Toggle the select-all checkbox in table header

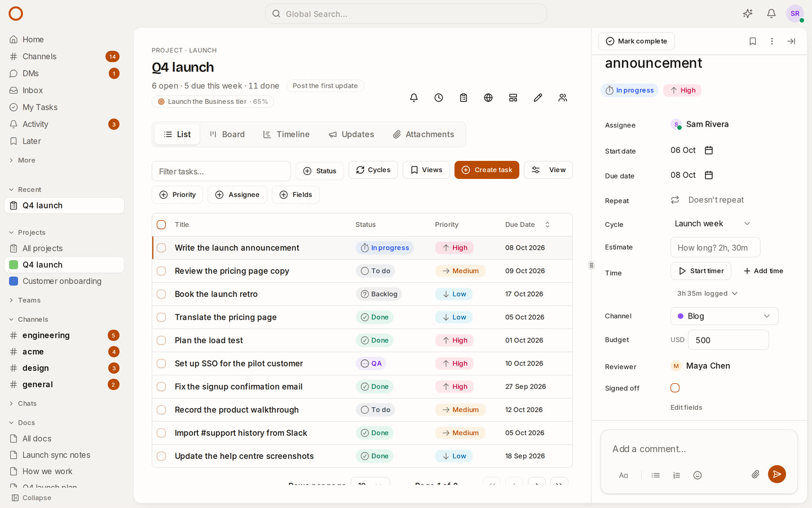click(161, 225)
